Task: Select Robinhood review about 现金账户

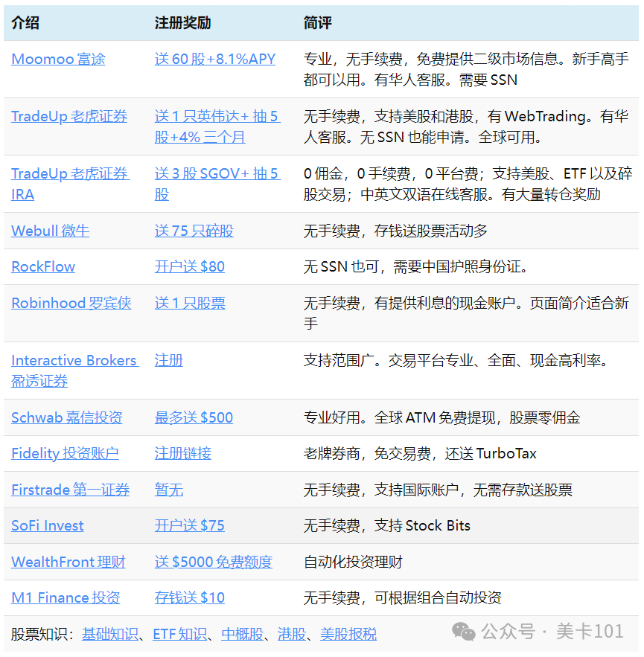Action: 466,313
